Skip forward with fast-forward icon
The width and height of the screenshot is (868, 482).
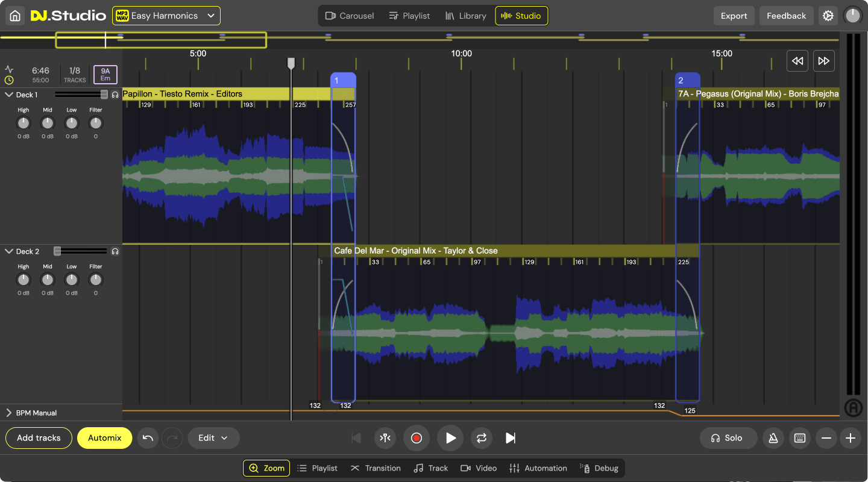(823, 61)
